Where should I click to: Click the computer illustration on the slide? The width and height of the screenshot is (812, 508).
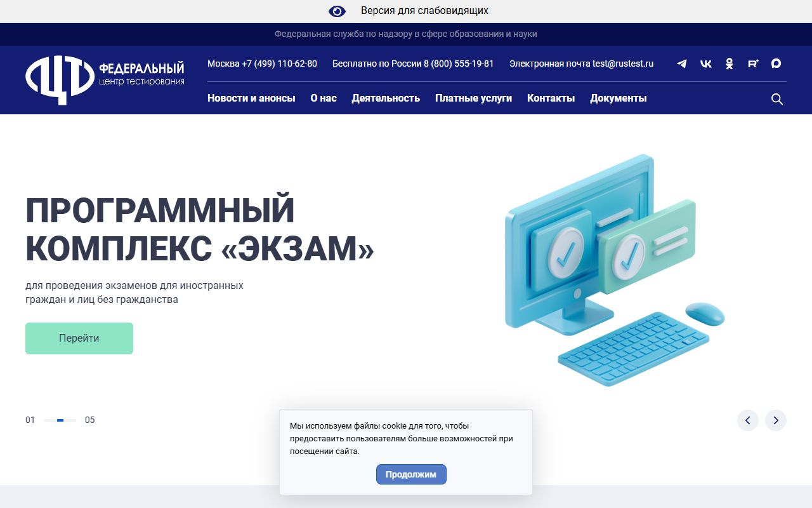pos(614,270)
